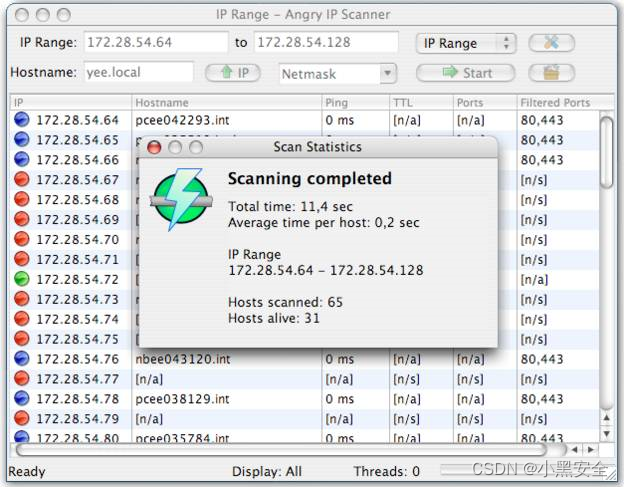The image size is (624, 487).
Task: Select red status icon for 172.28.54.73
Action: click(21, 299)
